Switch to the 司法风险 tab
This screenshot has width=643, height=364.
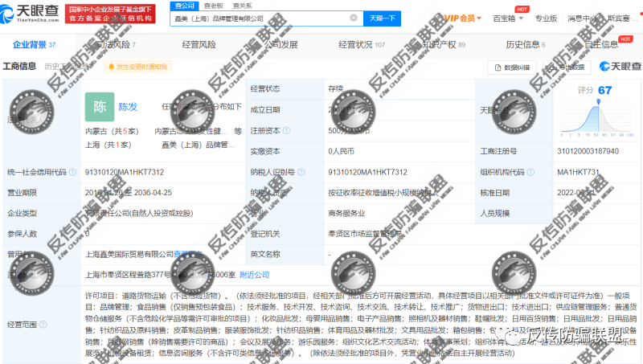tap(116, 44)
